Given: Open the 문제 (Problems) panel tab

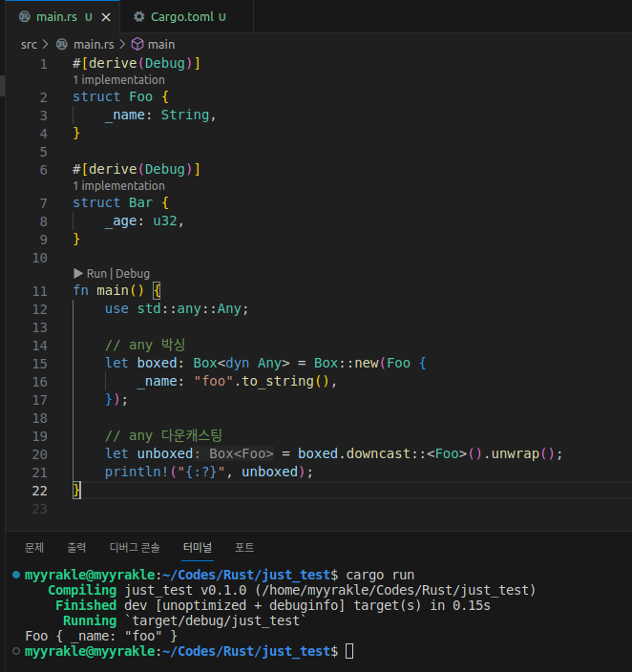Looking at the screenshot, I should point(34,547).
